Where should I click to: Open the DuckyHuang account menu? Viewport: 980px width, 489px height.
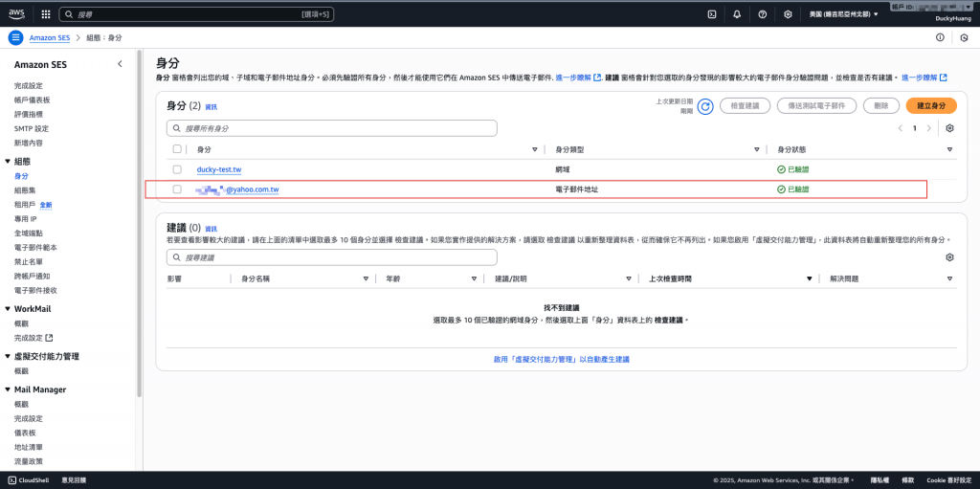952,19
